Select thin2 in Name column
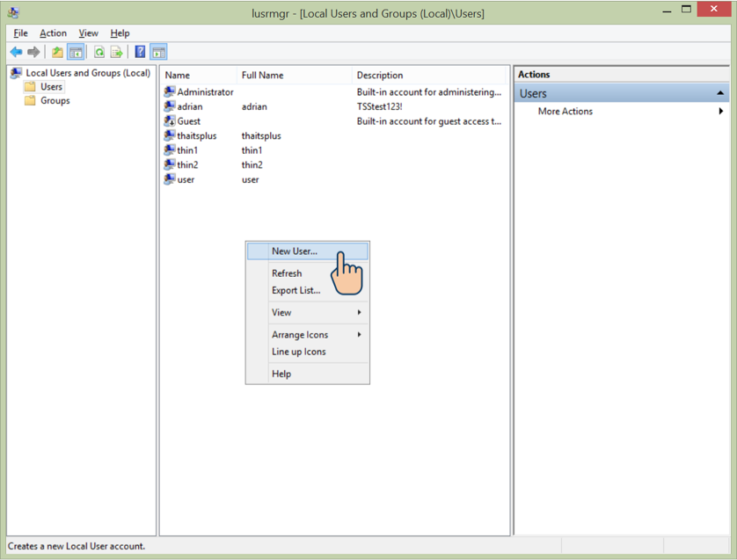This screenshot has width=737, height=560. point(187,164)
